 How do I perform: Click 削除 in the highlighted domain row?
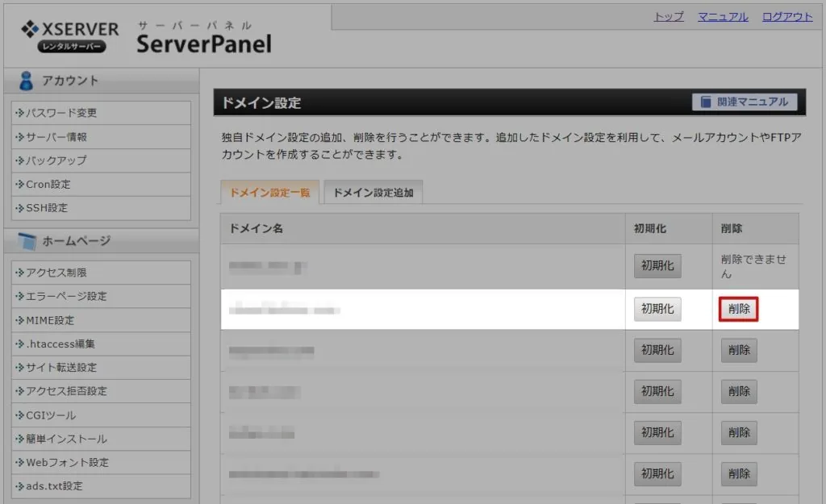tap(739, 309)
